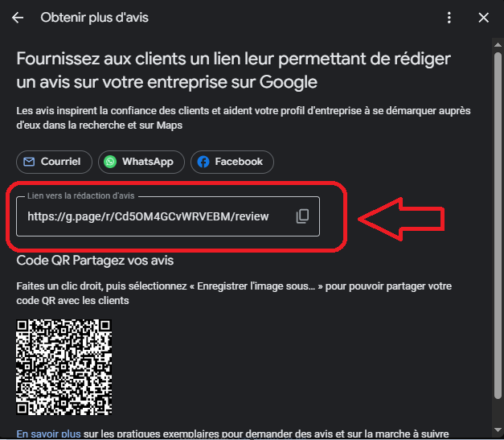Click the Obtenir plus d'avis title

coord(95,18)
